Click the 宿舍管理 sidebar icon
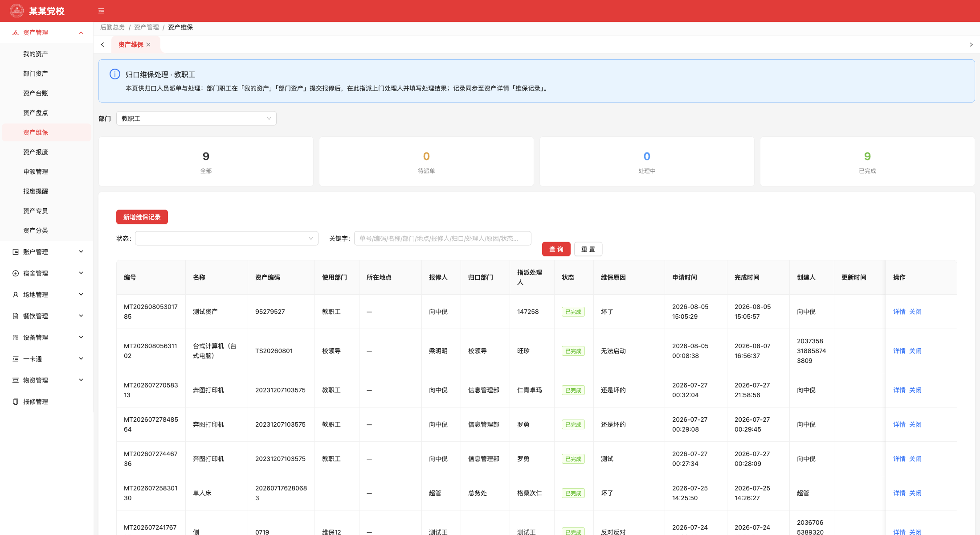 pyautogui.click(x=16, y=273)
